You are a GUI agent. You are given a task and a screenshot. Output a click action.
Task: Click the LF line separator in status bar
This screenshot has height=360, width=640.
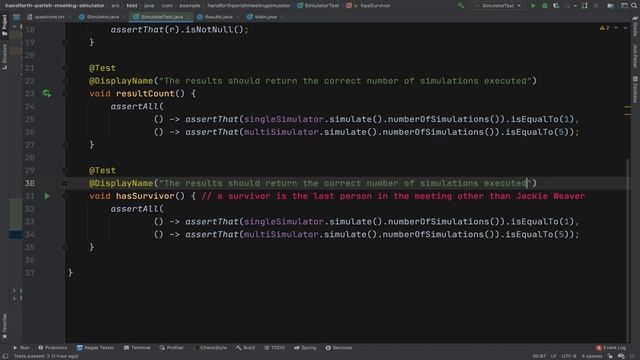point(553,356)
